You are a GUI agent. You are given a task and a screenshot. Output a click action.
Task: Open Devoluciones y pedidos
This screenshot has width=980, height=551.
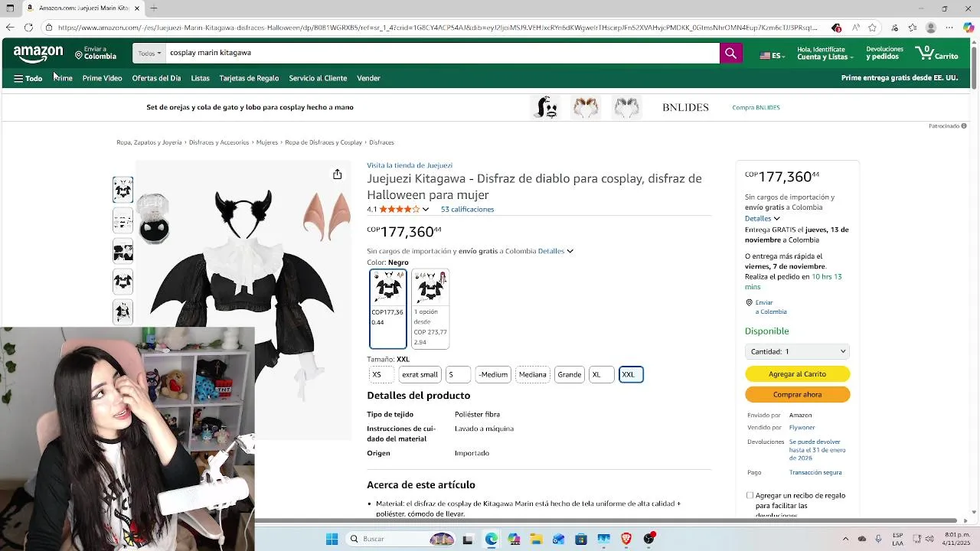pyautogui.click(x=884, y=54)
